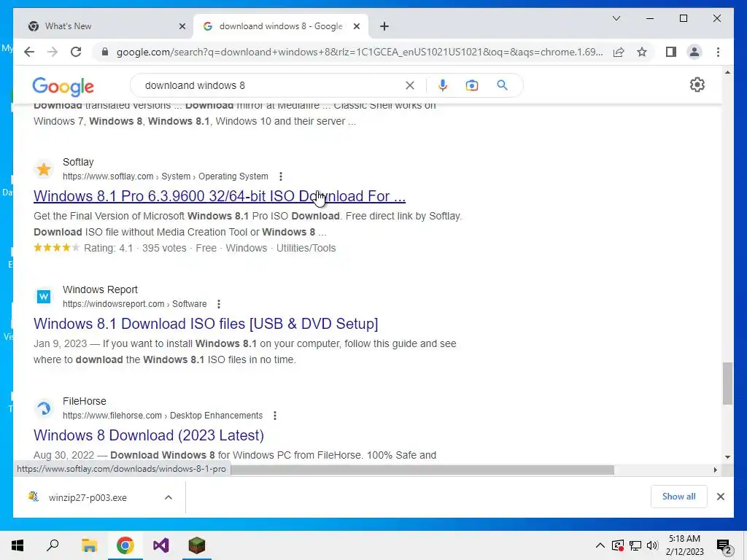Reload the current page
The image size is (747, 560).
(x=76, y=52)
